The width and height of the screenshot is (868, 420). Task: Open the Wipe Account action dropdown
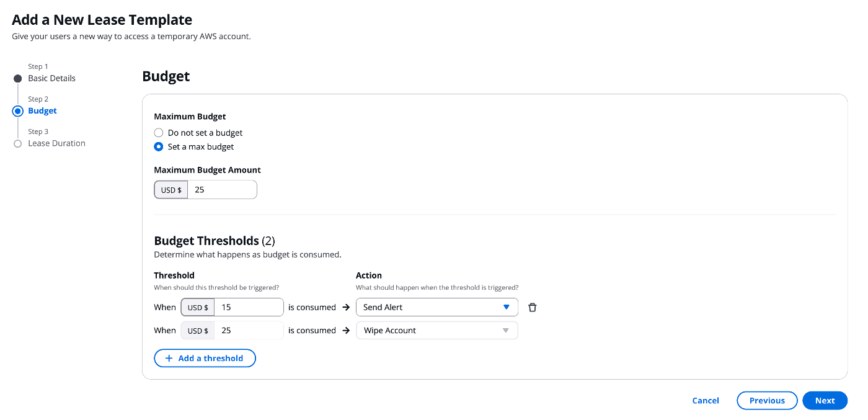437,331
